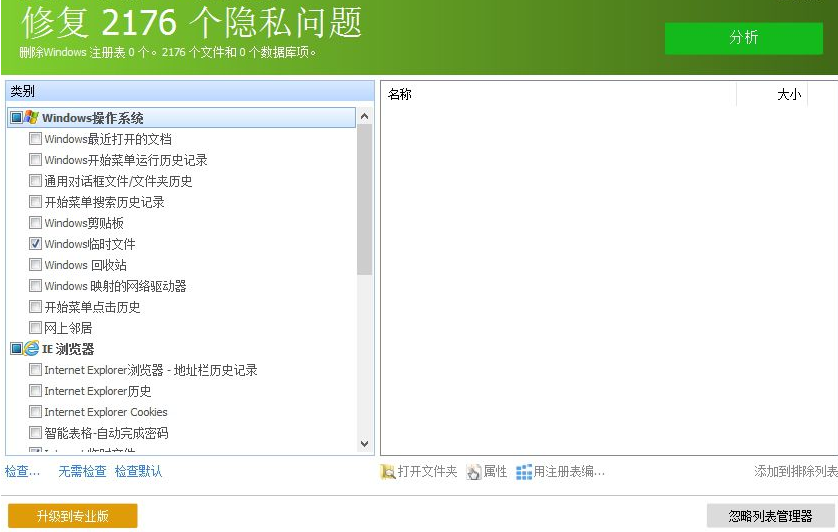Screen dimensions: 838x532
Task: Check 智能表格-自动完成密码
Action: pos(35,433)
